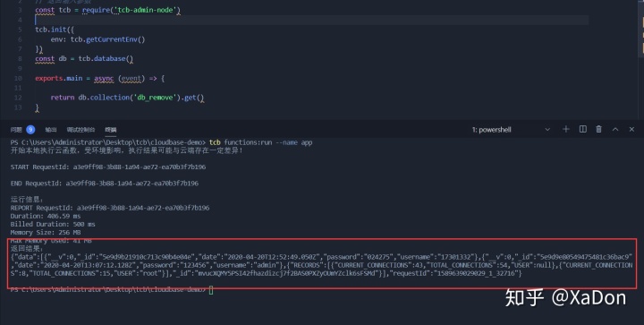The height and width of the screenshot is (325, 644).
Task: Click the return db.collection('db_remove').get() line
Action: [127, 98]
